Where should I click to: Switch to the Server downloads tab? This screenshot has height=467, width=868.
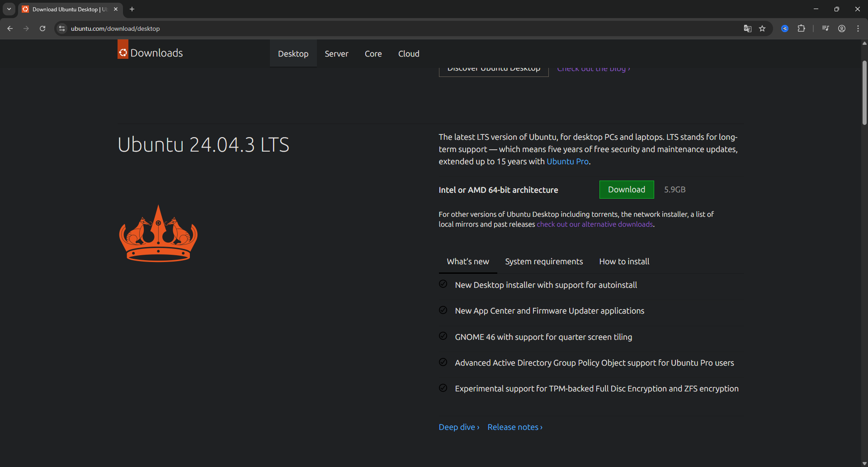336,53
